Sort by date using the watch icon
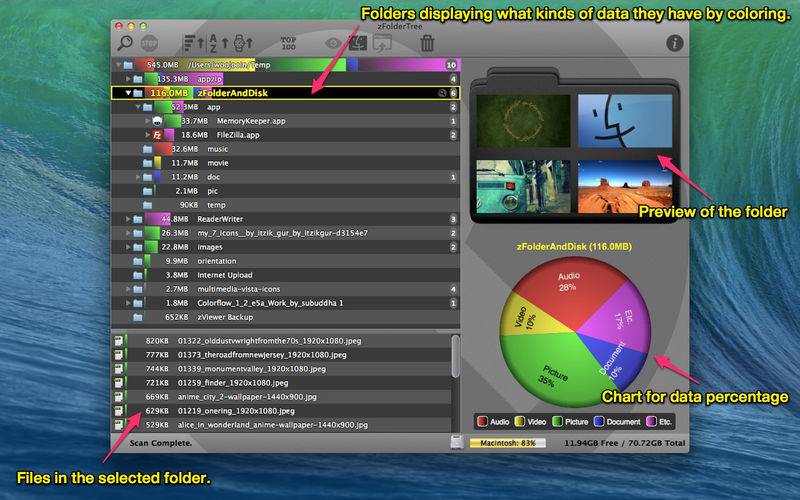The image size is (800, 500). pyautogui.click(x=243, y=43)
